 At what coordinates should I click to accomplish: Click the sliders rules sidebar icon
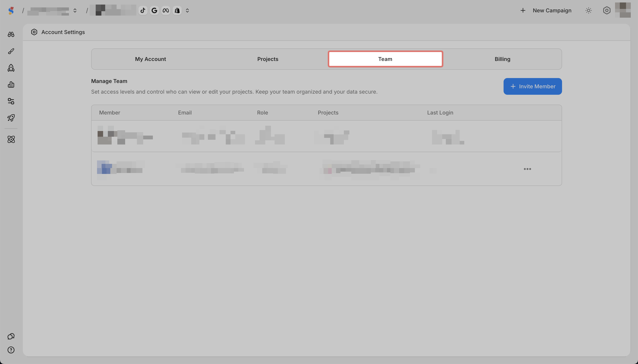coord(11,101)
